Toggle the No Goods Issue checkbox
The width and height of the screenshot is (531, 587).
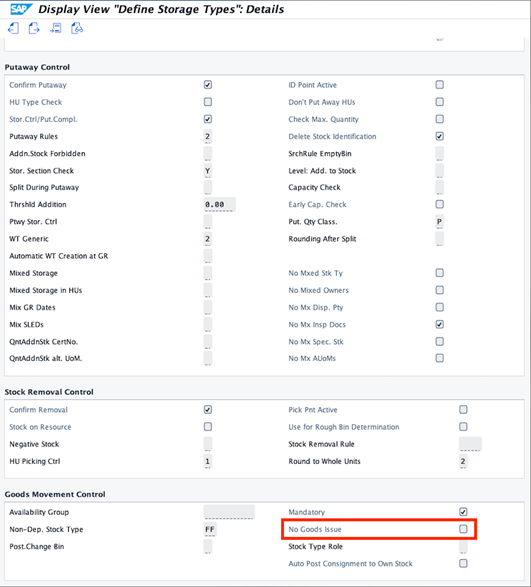[x=463, y=529]
